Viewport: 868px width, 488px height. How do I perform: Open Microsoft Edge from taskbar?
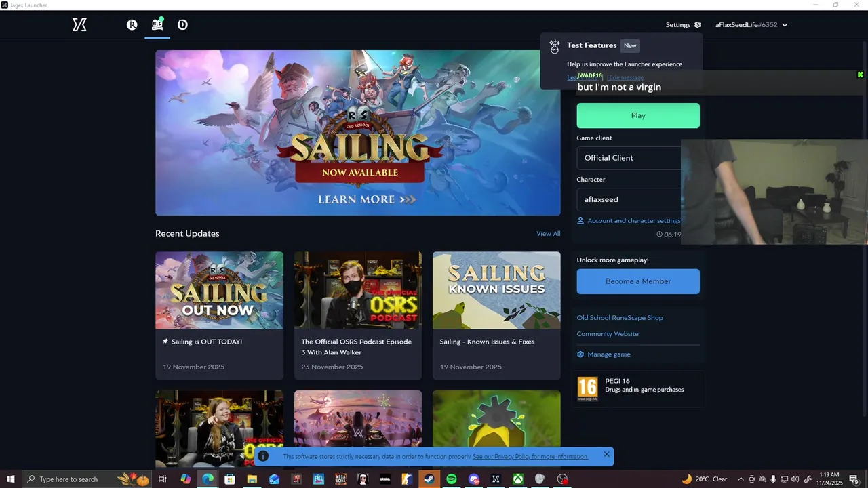pyautogui.click(x=208, y=479)
